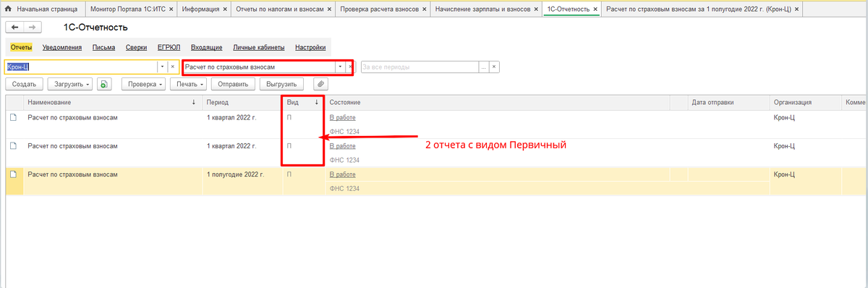The height and width of the screenshot is (288, 868).
Task: Close the Проверка расчета взносов tab
Action: tap(424, 9)
